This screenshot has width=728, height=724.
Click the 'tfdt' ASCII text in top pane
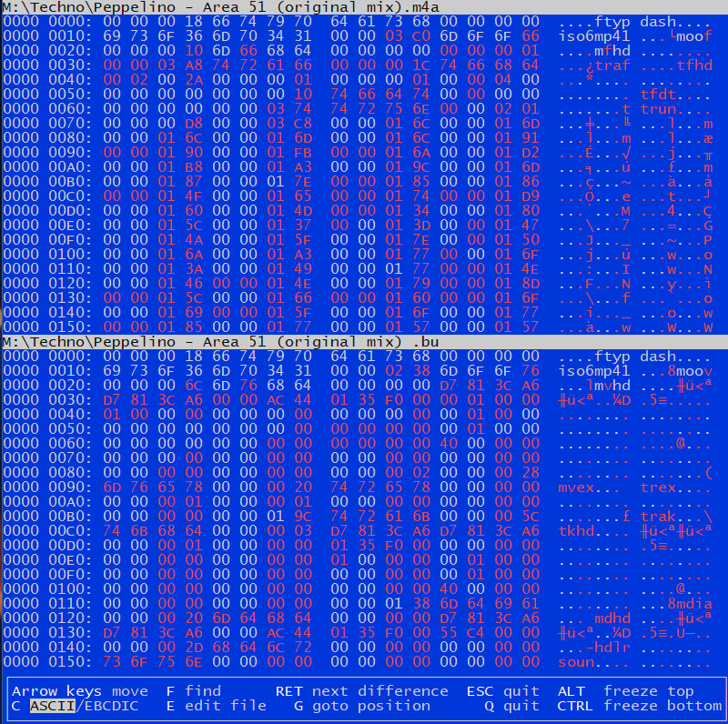point(658,94)
